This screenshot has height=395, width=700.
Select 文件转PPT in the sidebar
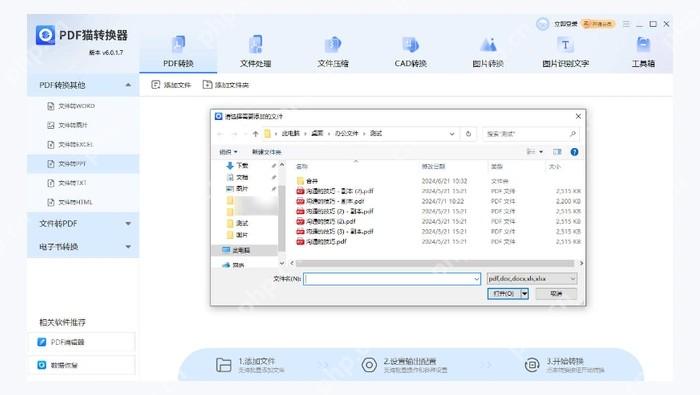[83, 164]
